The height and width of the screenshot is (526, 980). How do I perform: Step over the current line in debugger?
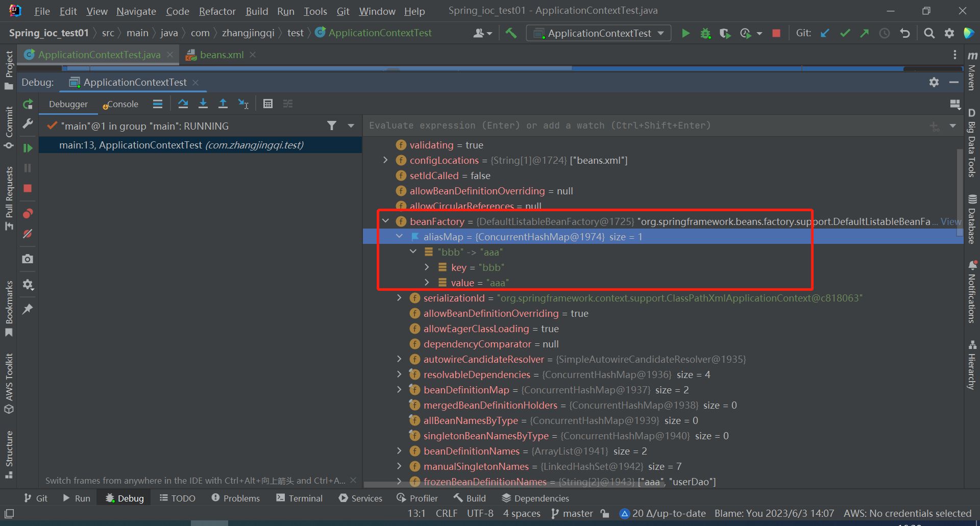click(x=183, y=104)
